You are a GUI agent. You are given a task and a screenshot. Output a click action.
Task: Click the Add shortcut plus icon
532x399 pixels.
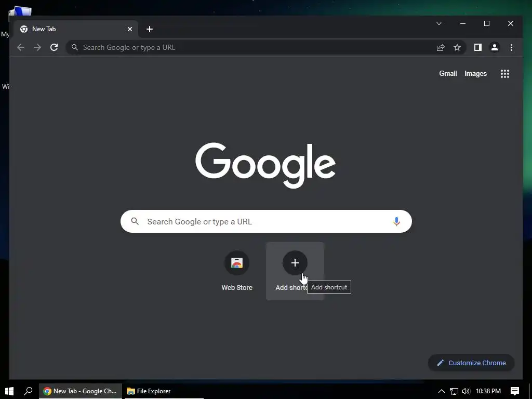point(295,263)
